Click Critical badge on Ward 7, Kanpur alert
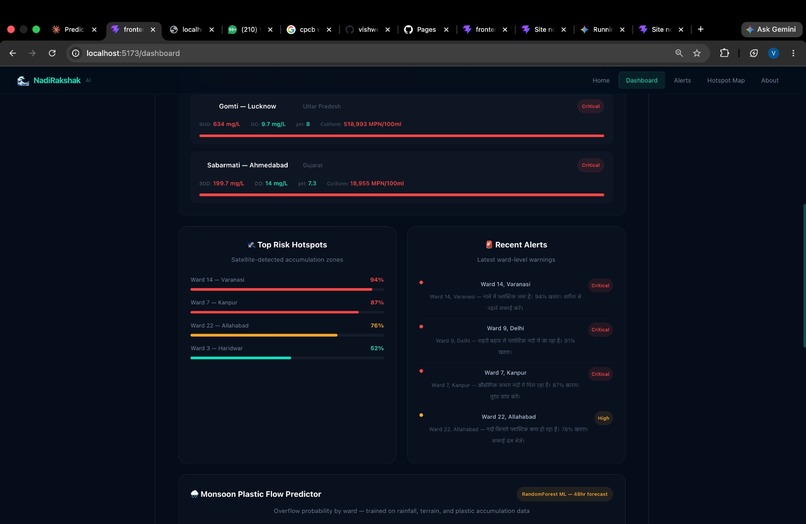The image size is (806, 524). click(600, 374)
